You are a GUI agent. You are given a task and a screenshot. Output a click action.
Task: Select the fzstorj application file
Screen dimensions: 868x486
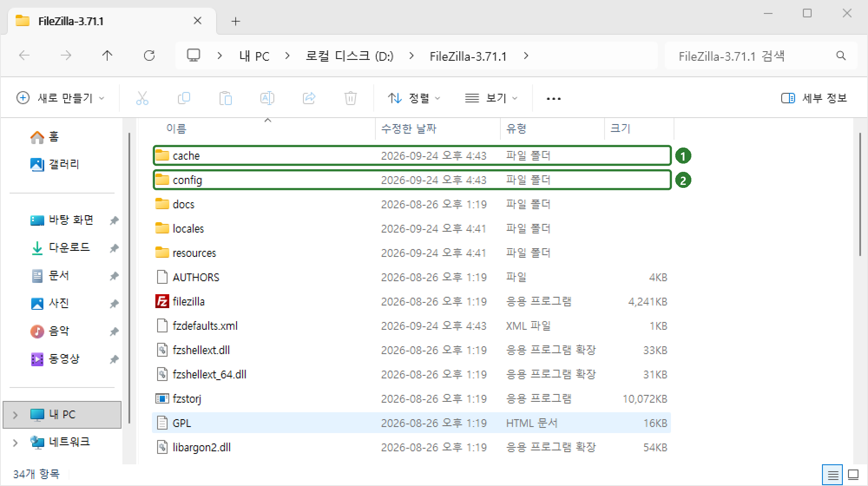[411, 398]
